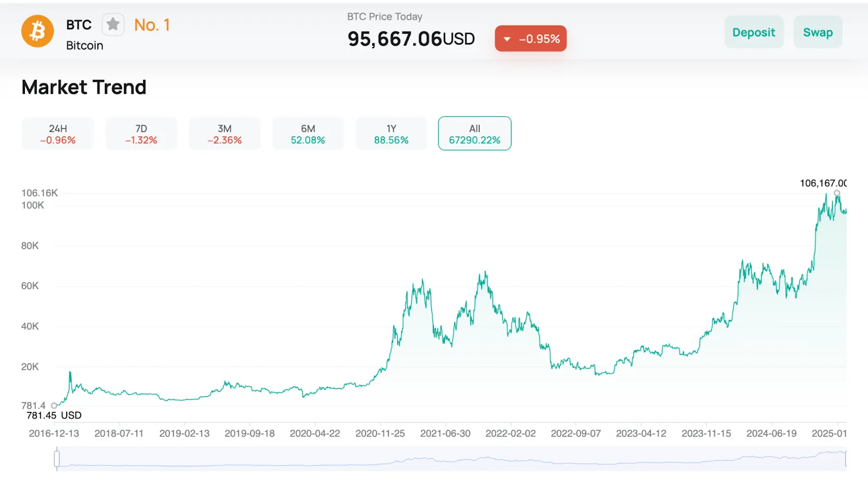The width and height of the screenshot is (868, 489).
Task: Switch to the 1Y trend tab
Action: pyautogui.click(x=391, y=134)
